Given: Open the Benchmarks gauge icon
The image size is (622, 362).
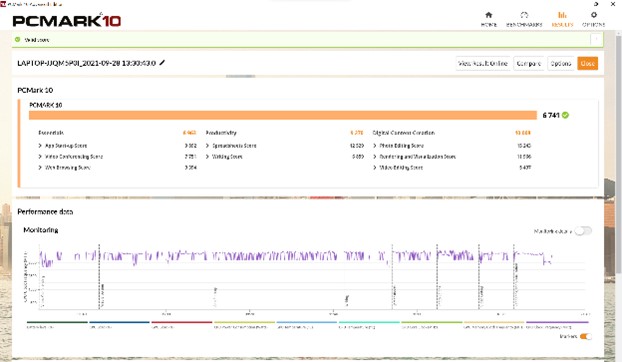Looking at the screenshot, I should 524,15.
